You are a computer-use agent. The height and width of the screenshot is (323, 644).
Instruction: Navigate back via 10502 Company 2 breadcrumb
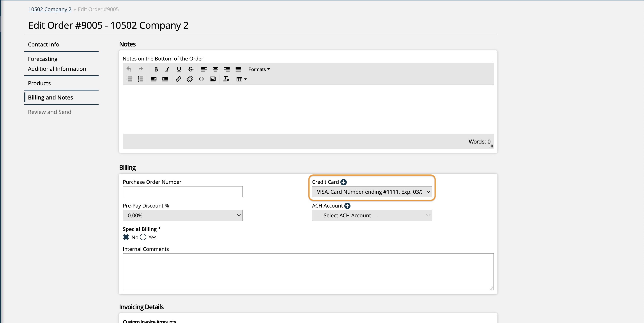50,9
